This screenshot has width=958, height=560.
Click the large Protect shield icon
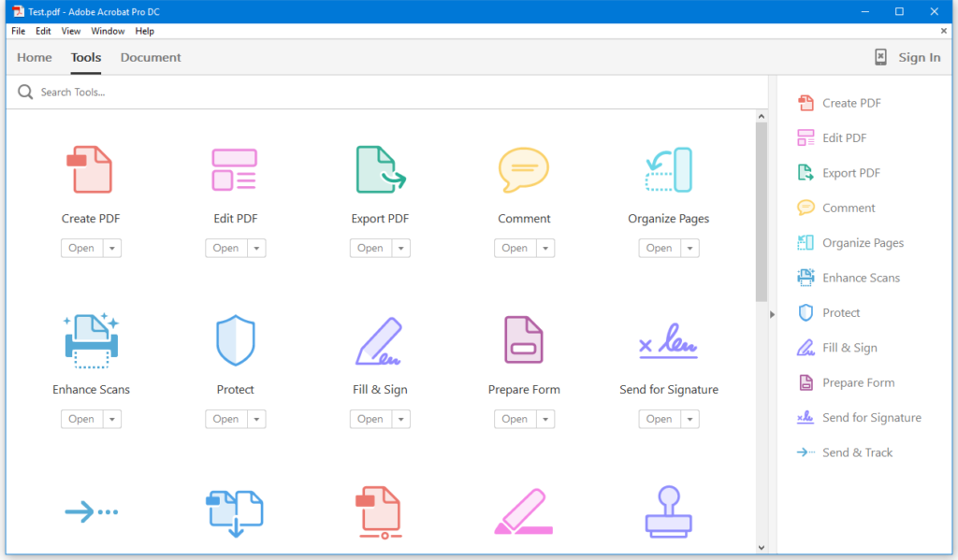tap(235, 340)
